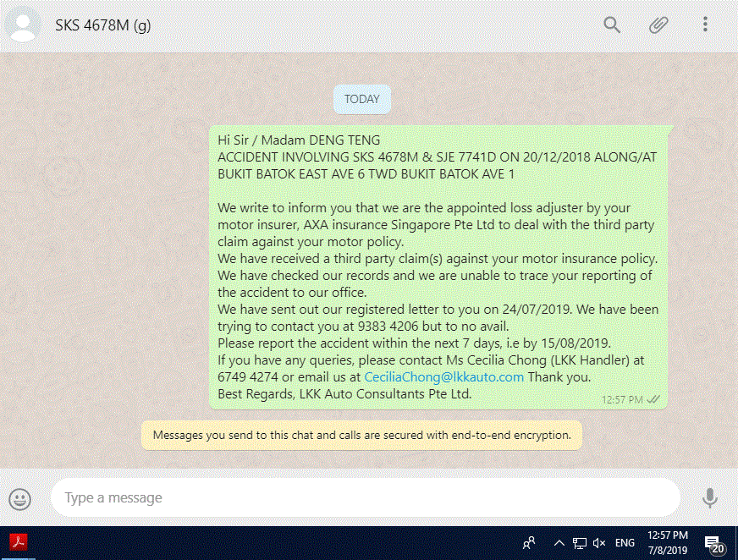Open the three-dot chat menu
This screenshot has height=560, width=738.
[705, 25]
